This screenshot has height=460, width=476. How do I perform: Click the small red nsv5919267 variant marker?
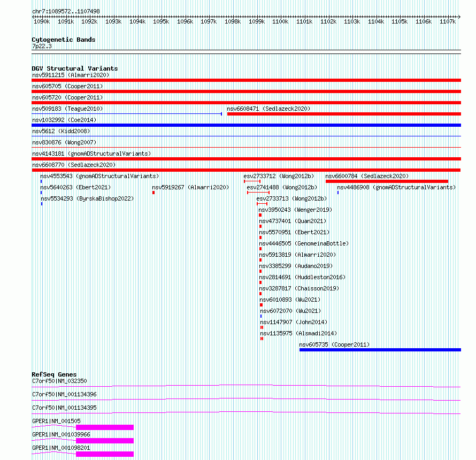tap(153, 193)
